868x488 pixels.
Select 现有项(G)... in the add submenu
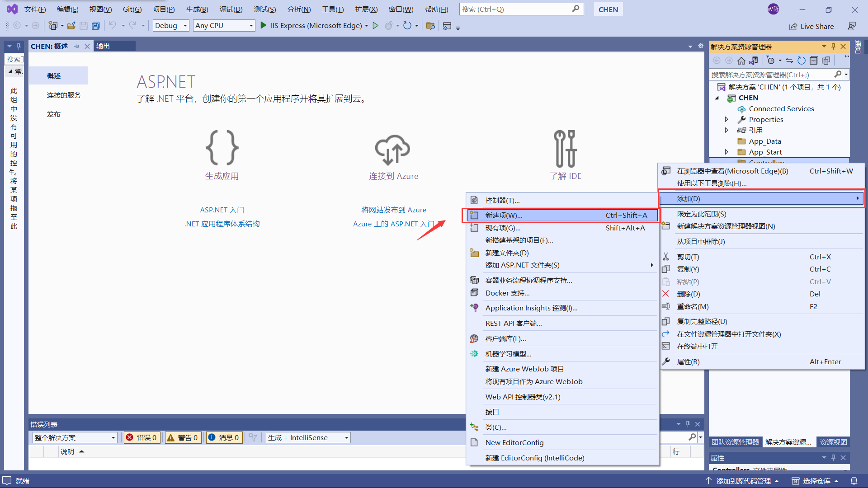coord(562,228)
